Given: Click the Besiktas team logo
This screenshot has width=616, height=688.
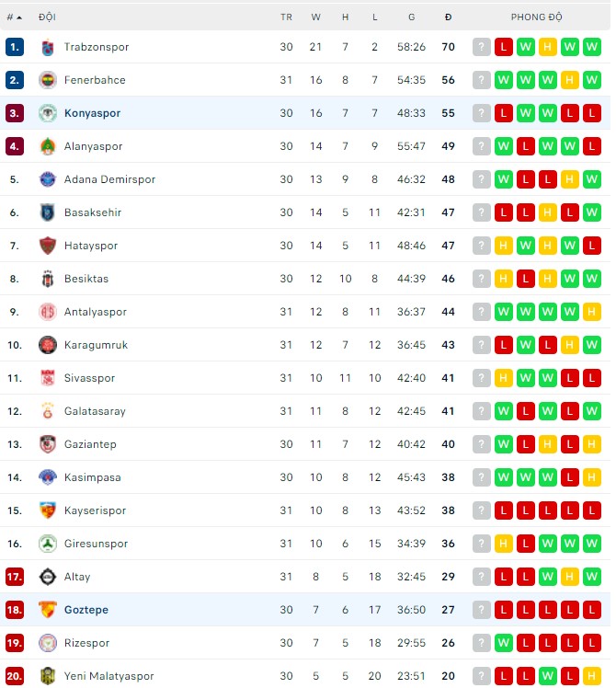Looking at the screenshot, I should [x=48, y=279].
